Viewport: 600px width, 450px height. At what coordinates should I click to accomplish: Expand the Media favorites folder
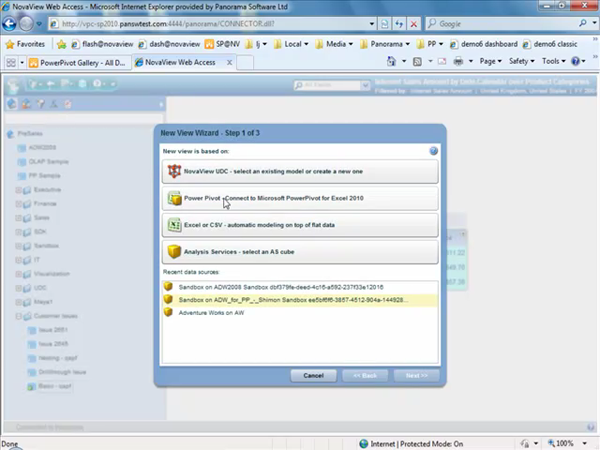pos(334,44)
